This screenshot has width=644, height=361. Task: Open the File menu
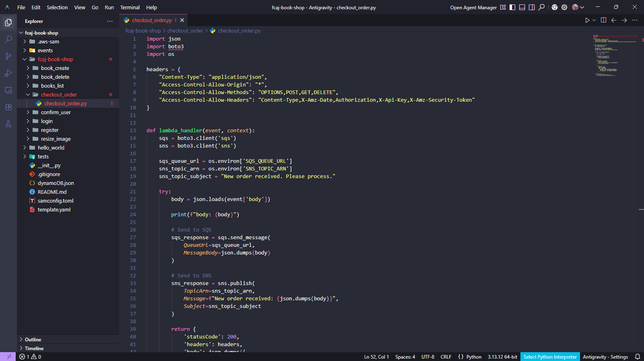pos(21,7)
